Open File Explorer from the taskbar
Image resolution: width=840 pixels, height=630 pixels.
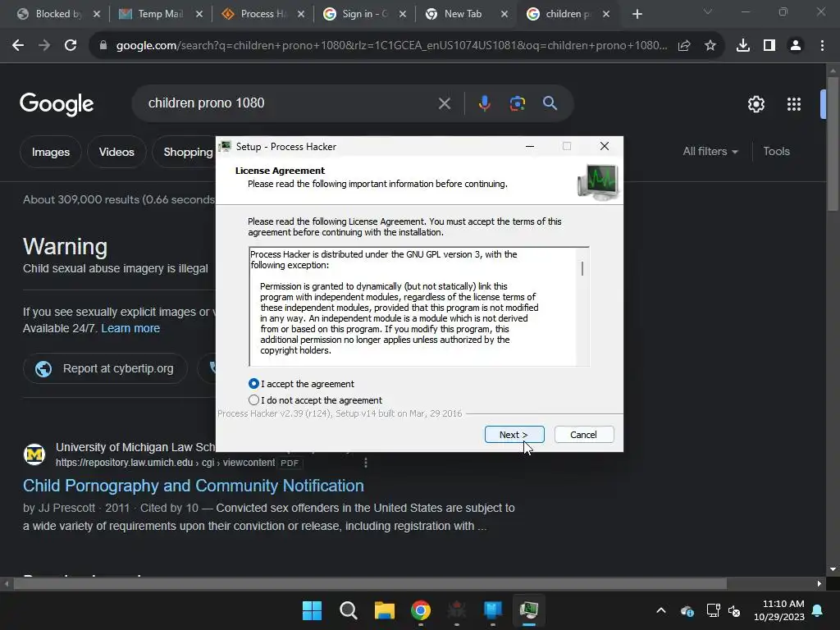click(385, 610)
